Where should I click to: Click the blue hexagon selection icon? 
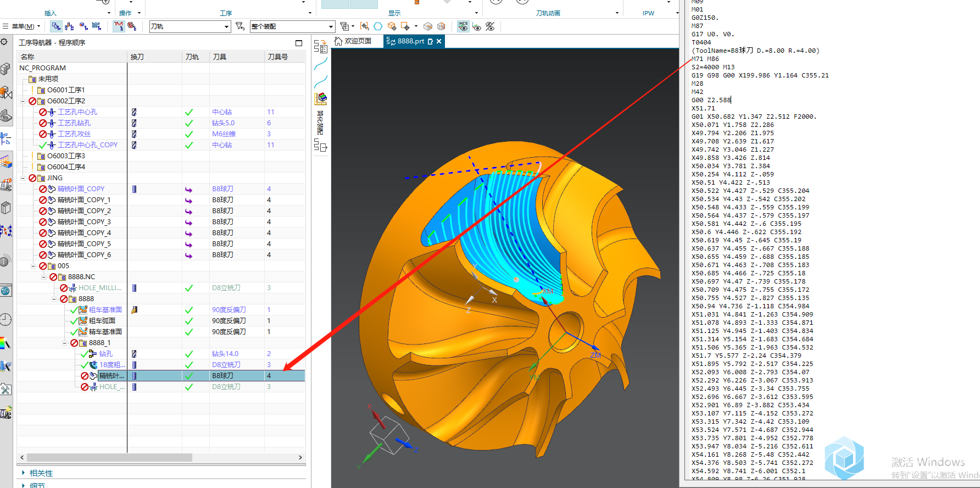point(378,26)
